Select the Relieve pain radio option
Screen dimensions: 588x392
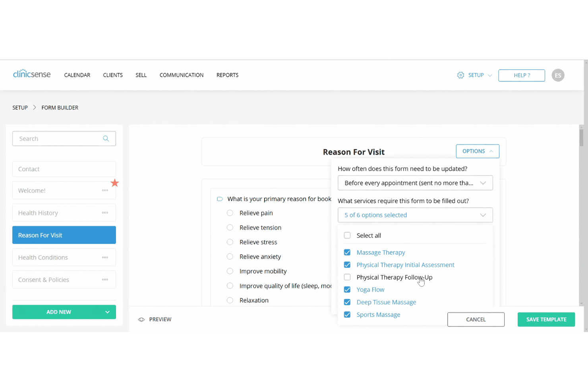tap(230, 213)
